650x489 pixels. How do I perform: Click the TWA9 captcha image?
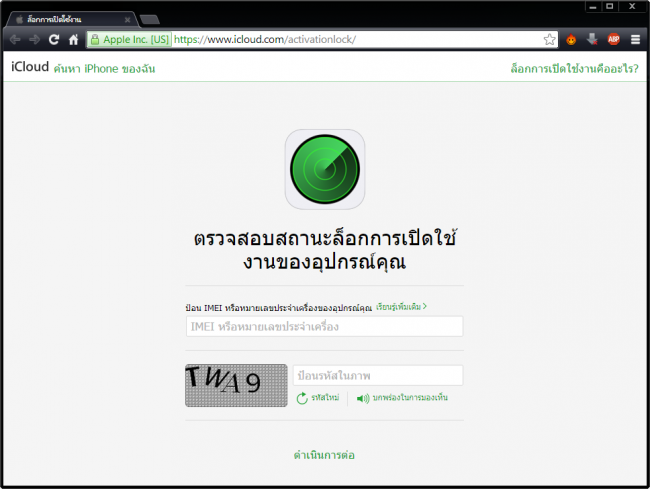236,385
